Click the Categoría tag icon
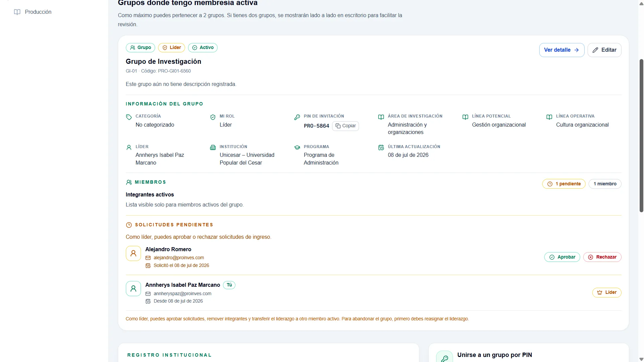 pyautogui.click(x=129, y=117)
